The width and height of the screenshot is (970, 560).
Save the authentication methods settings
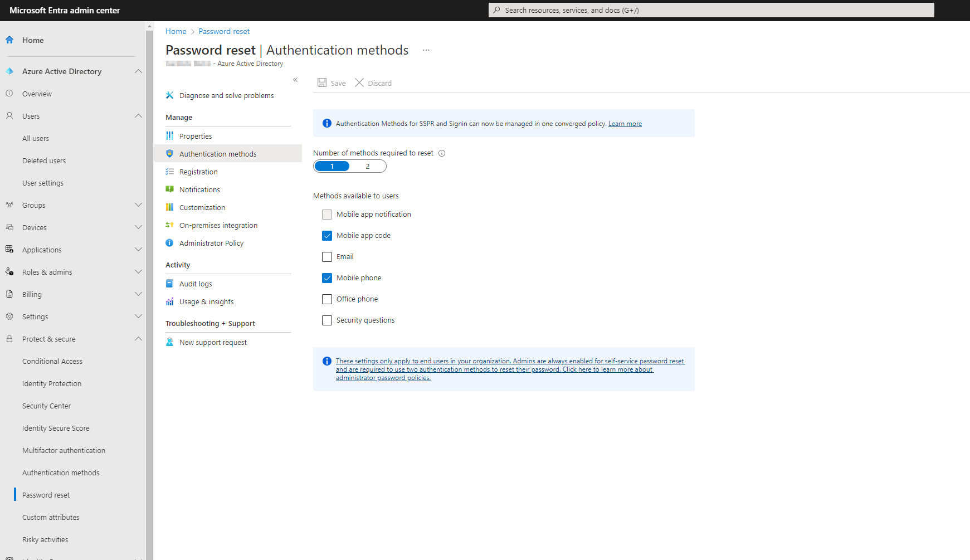[x=332, y=82]
